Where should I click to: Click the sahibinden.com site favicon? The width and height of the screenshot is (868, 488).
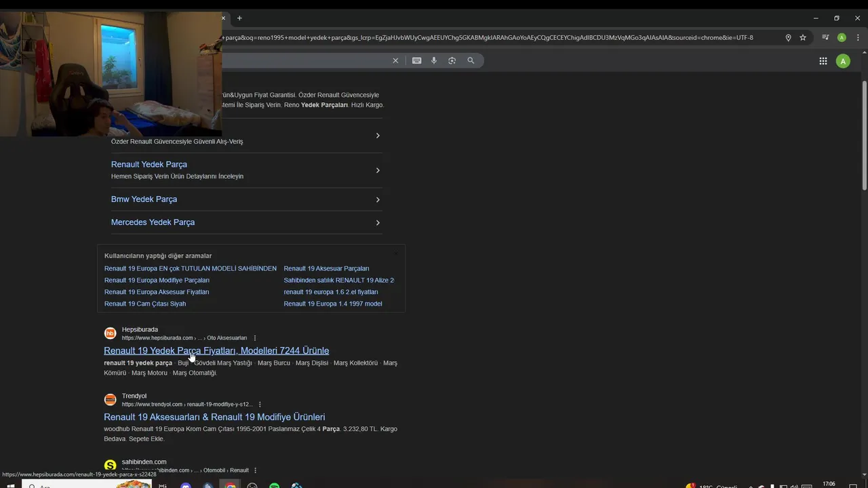tap(110, 466)
